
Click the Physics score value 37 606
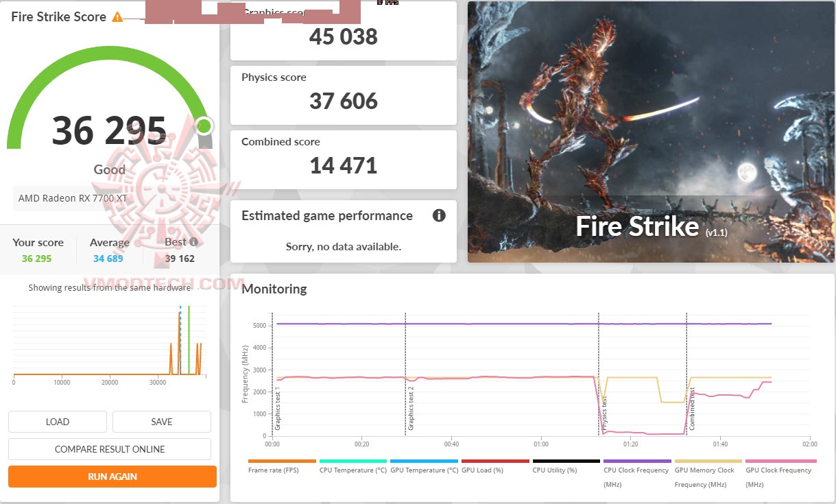coord(344,101)
